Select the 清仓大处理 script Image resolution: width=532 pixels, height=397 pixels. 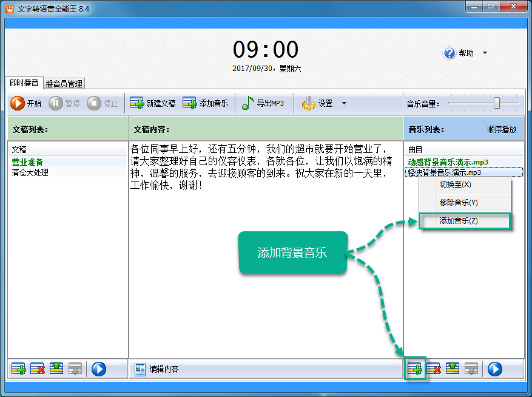tap(67, 172)
